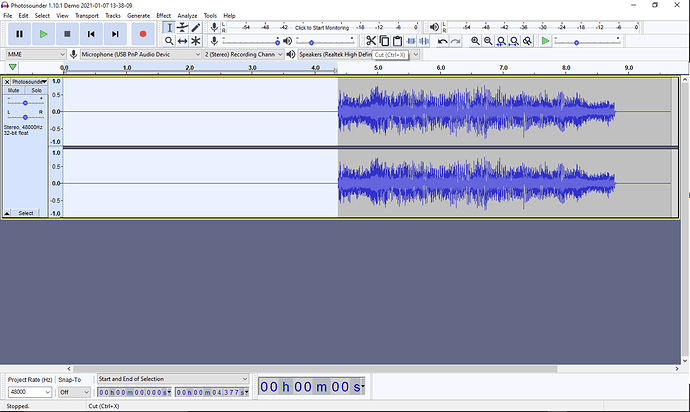Open the Tools menu
690x412 pixels.
click(210, 15)
